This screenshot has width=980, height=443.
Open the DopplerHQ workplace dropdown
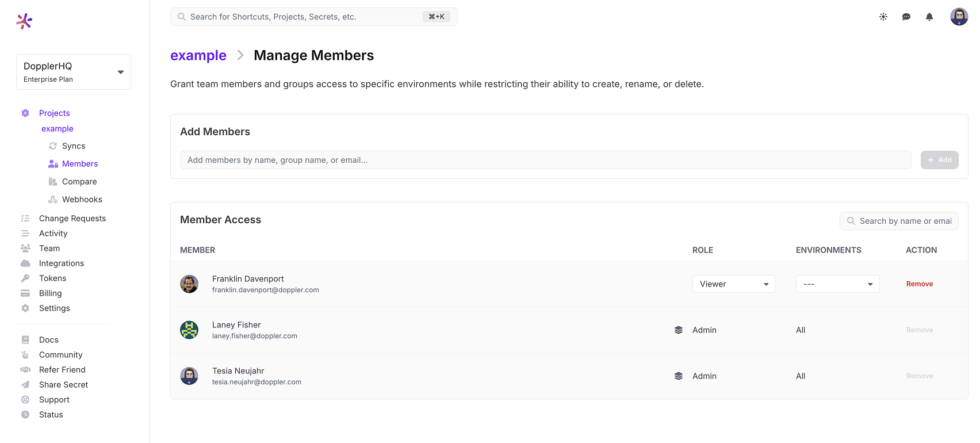(74, 72)
